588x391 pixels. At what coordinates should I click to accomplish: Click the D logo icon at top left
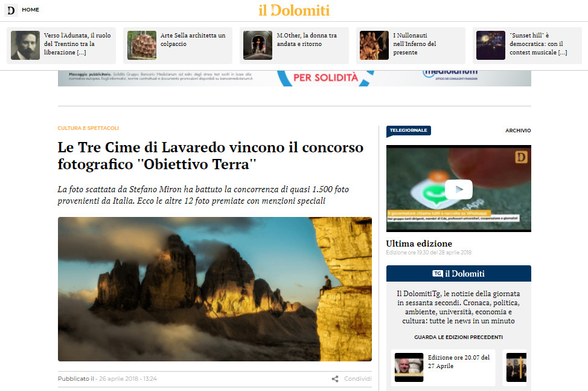[11, 10]
